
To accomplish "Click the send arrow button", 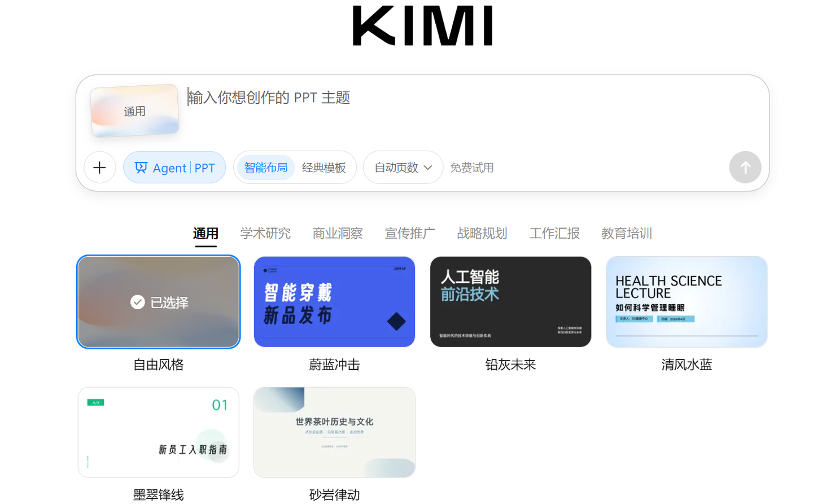I will (x=745, y=168).
